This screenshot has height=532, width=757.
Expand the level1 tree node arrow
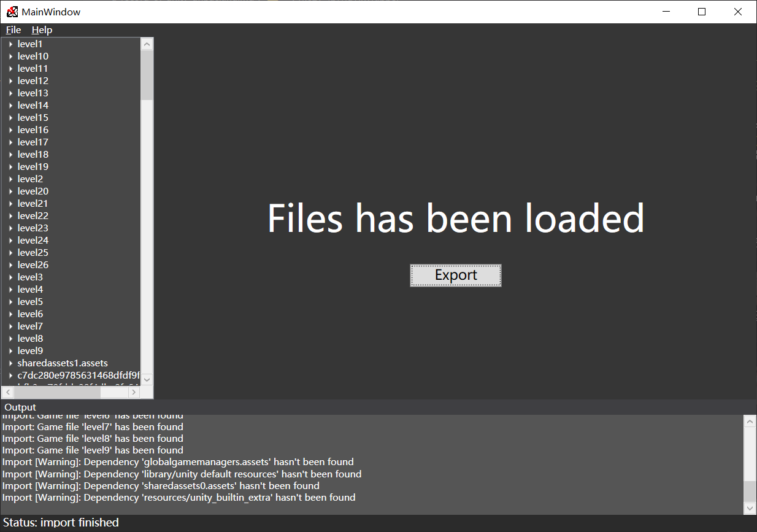coord(10,44)
